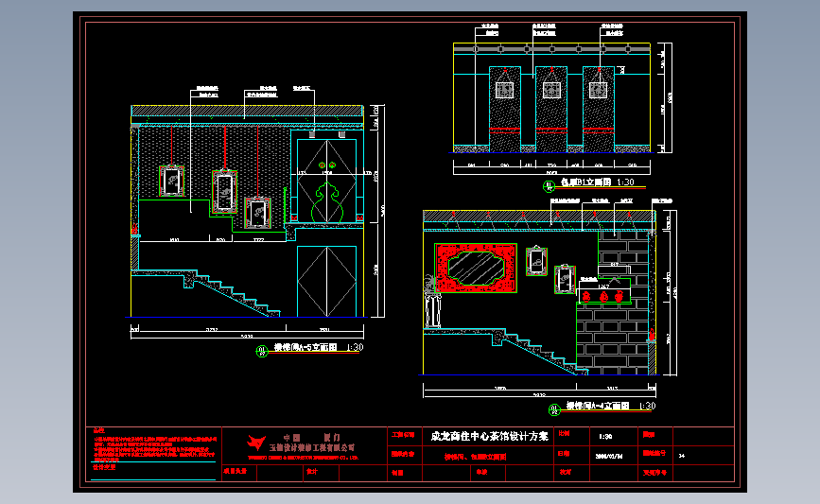The height and width of the screenshot is (504, 820).
Task: Select the red vase on the A-4 right wall shelf
Action: [x=653, y=334]
